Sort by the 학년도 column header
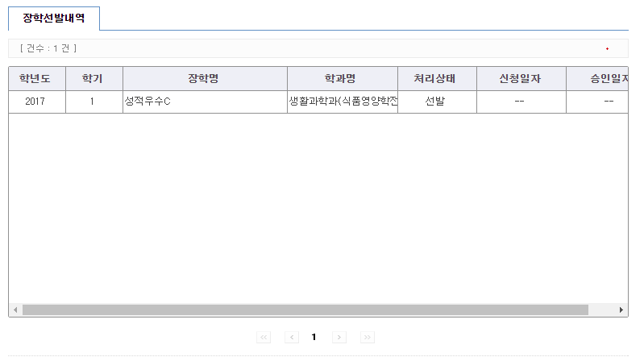The image size is (644, 357). (37, 78)
